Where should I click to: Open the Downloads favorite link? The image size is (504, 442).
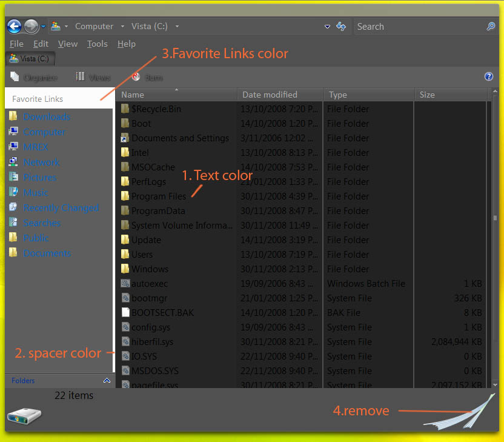tap(47, 117)
